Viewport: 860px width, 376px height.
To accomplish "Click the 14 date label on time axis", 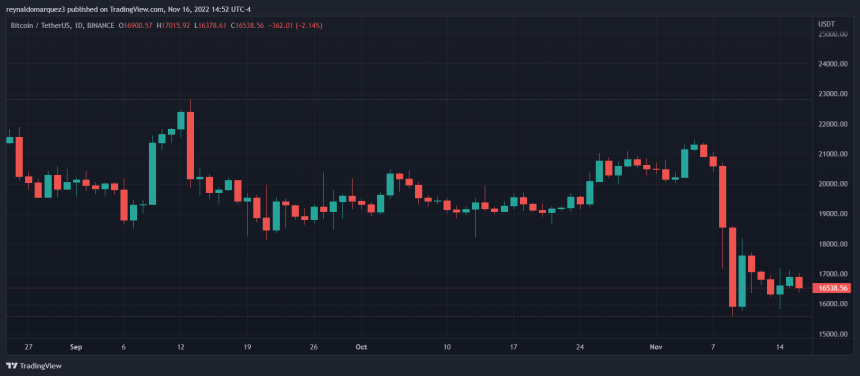I will pos(780,347).
